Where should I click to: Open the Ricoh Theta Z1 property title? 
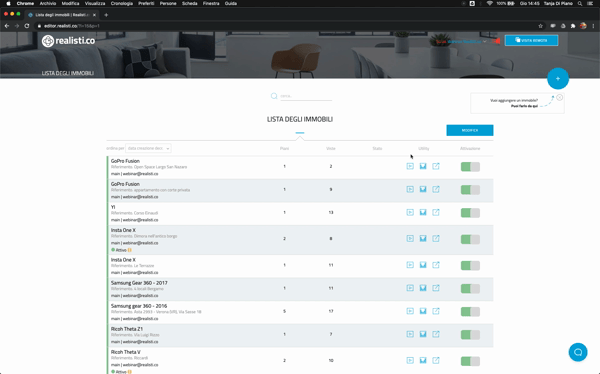click(x=127, y=329)
